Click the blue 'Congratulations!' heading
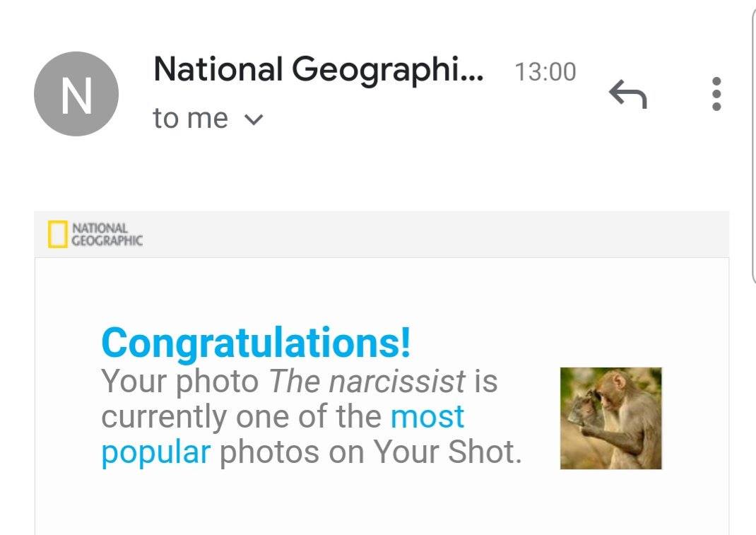This screenshot has width=756, height=535. coord(256,343)
